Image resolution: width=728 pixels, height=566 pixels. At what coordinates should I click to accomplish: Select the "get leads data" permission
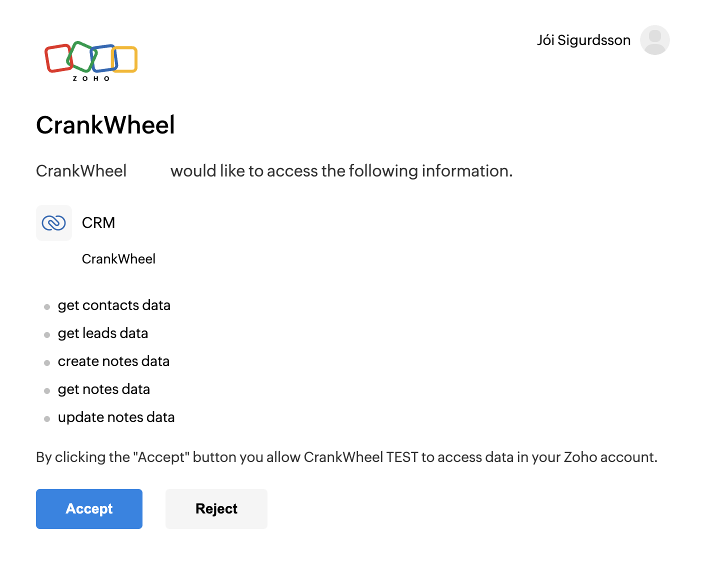tap(103, 333)
